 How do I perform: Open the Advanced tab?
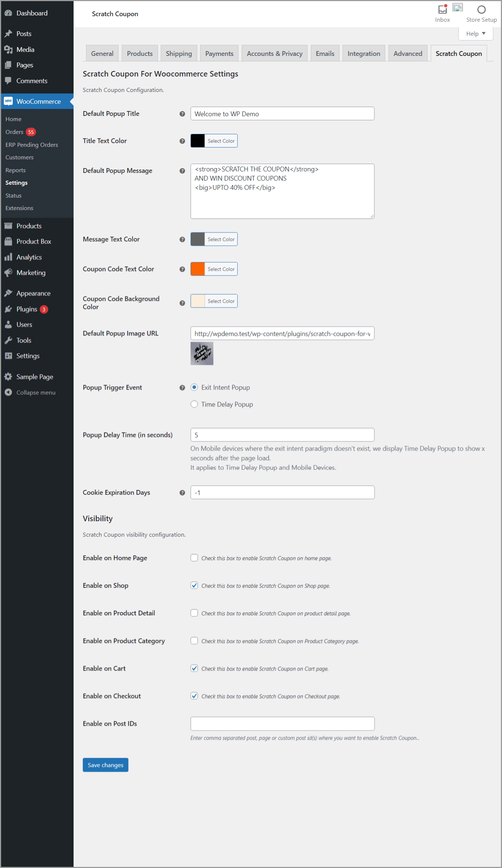click(x=408, y=53)
